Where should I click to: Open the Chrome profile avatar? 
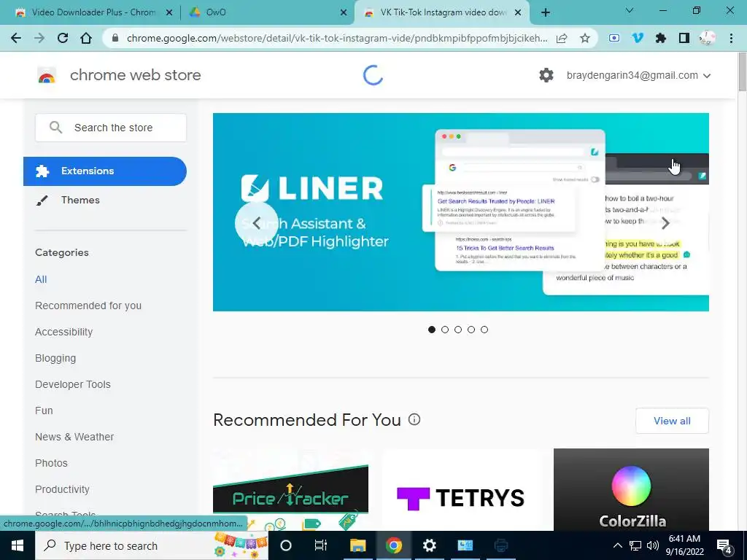click(x=708, y=38)
